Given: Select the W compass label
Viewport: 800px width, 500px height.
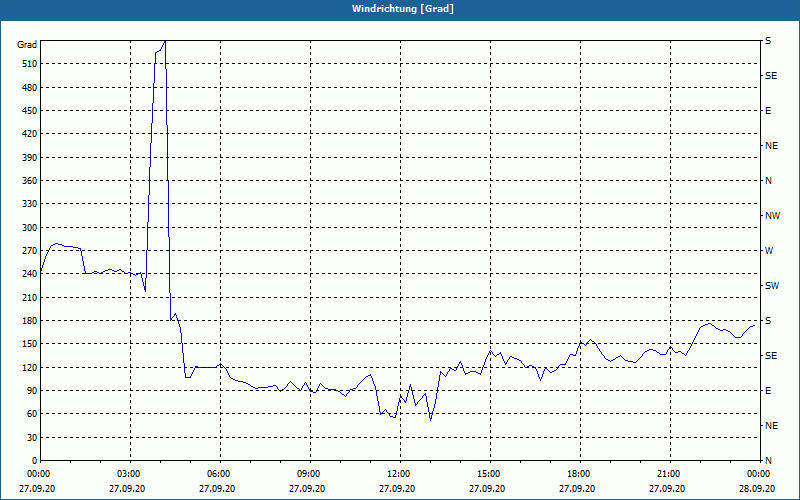Looking at the screenshot, I should click(769, 251).
